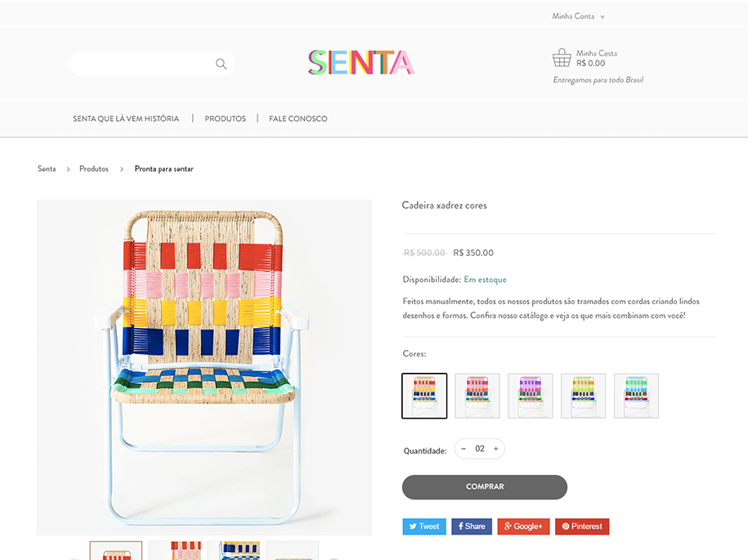This screenshot has width=748, height=560.
Task: Click the SENTA colorful logo
Action: [x=361, y=63]
